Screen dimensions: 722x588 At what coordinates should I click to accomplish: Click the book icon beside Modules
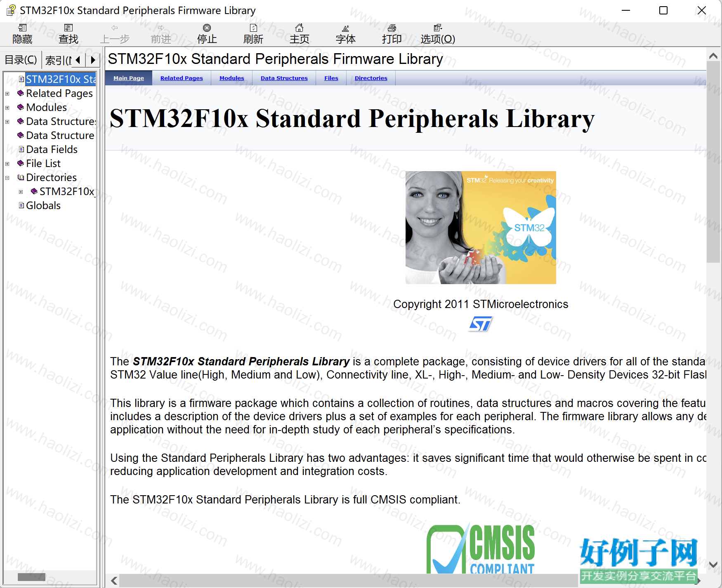click(x=21, y=107)
